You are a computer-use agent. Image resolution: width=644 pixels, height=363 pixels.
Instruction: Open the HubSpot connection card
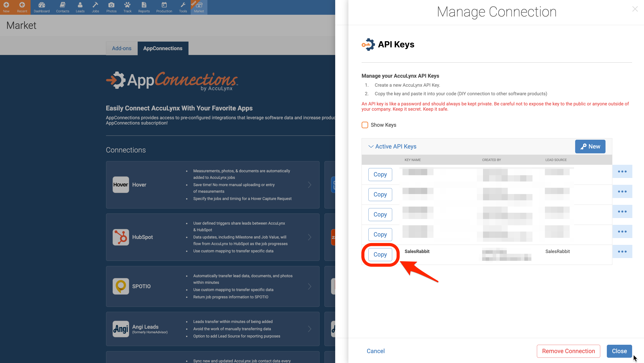(212, 237)
